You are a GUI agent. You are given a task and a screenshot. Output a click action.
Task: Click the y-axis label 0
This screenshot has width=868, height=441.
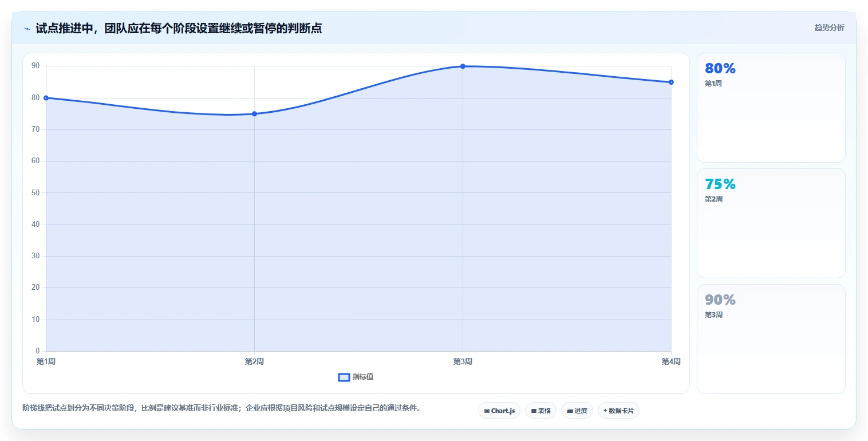38,351
